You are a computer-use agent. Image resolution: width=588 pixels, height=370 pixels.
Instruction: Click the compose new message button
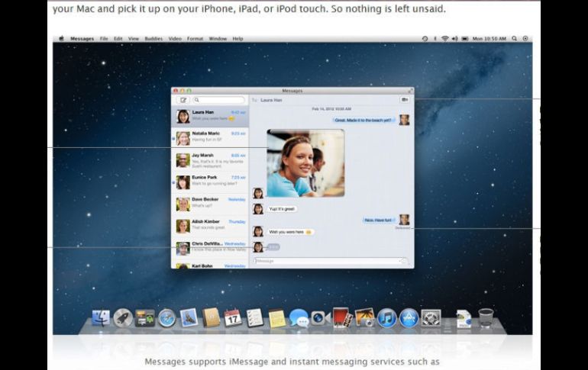[183, 100]
